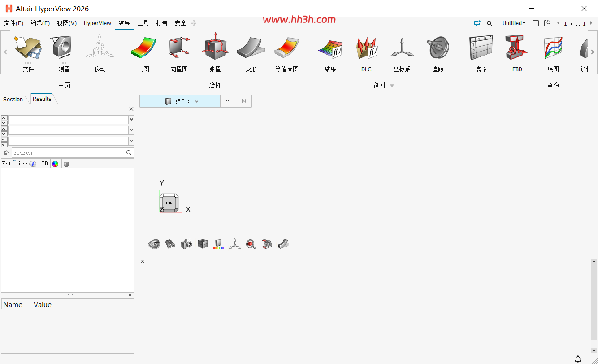This screenshot has height=364, width=598.
Task: Switch to the 工具 (Tools) ribbon tab
Action: pyautogui.click(x=143, y=23)
